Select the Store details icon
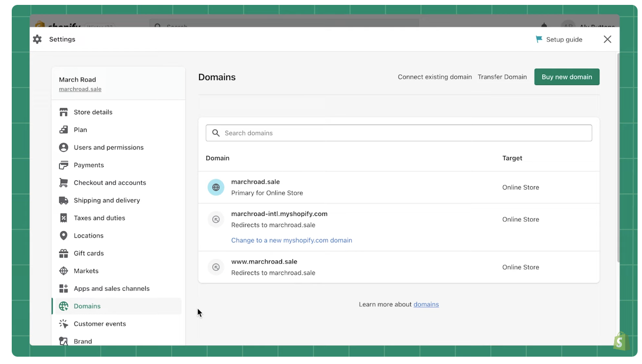This screenshot has height=364, width=642. 64,112
